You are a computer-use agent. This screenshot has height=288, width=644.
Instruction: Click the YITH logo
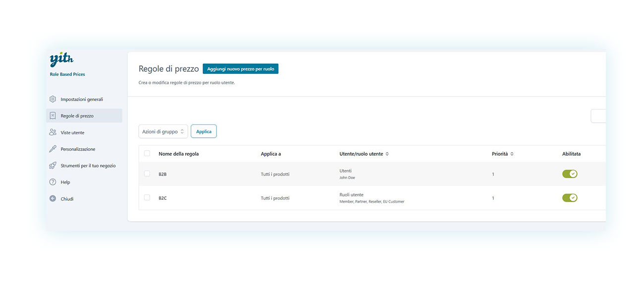[61, 60]
